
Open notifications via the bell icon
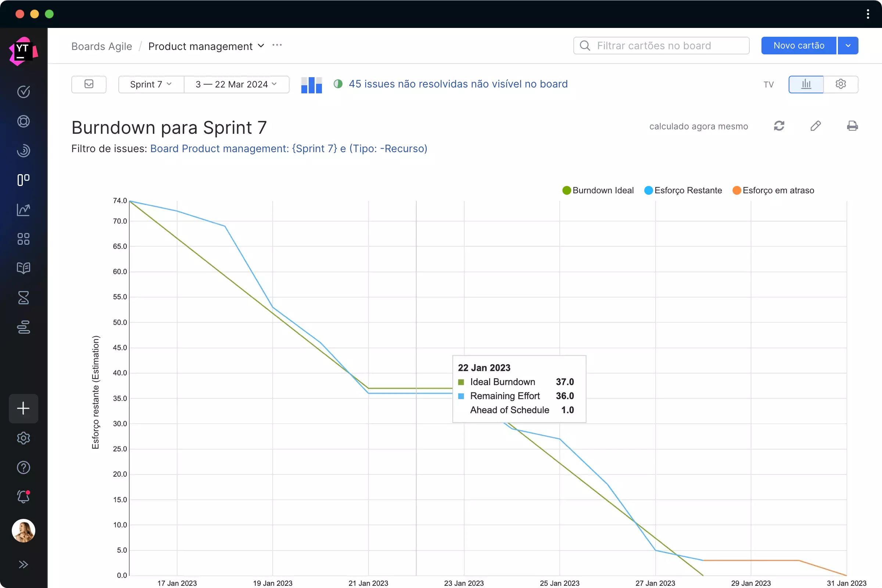pyautogui.click(x=24, y=497)
